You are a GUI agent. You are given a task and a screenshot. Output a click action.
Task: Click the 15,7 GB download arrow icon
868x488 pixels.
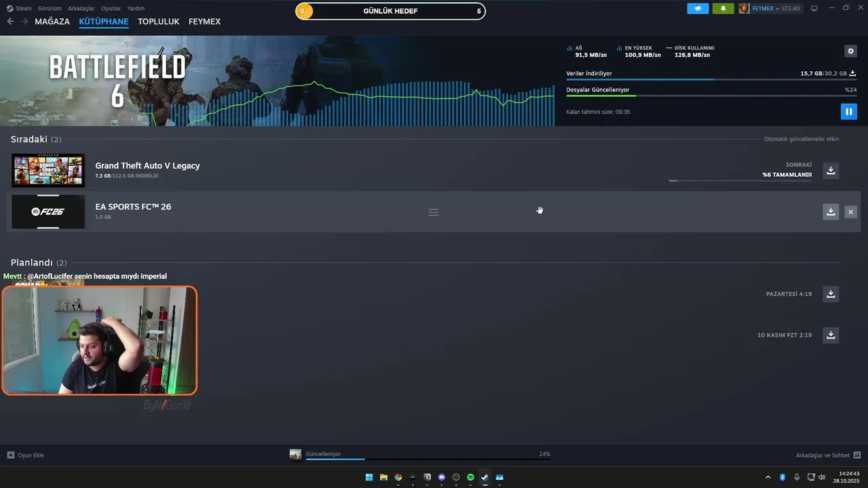852,73
